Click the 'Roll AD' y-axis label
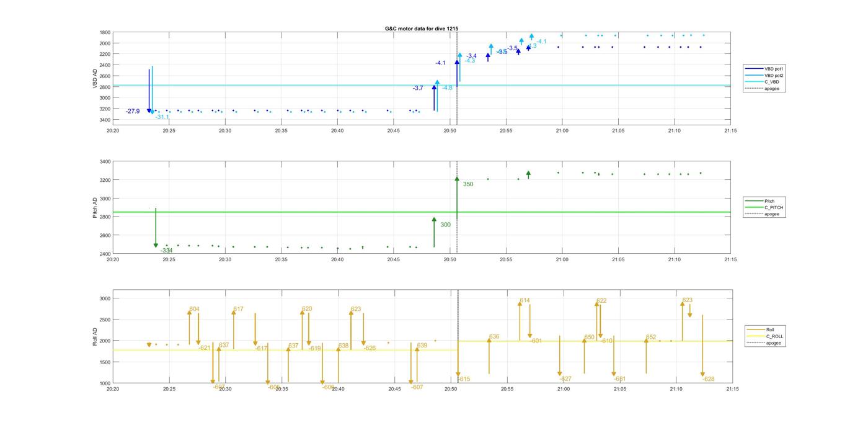This screenshot has width=868, height=430. pyautogui.click(x=95, y=337)
